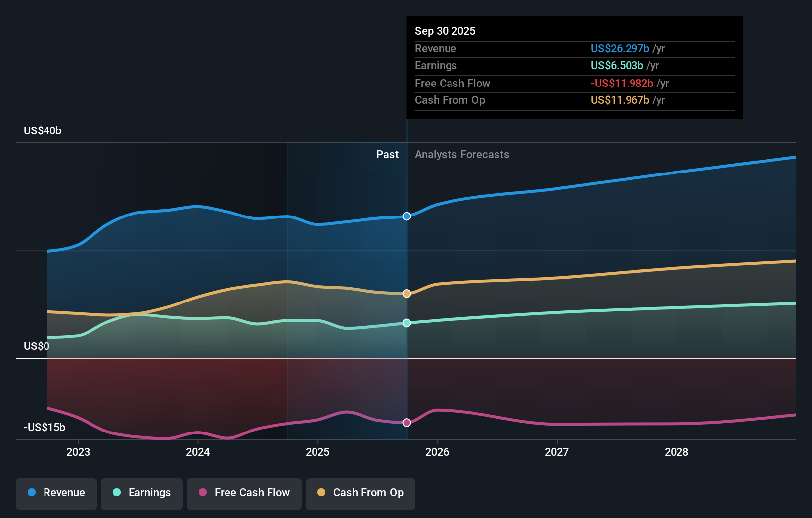This screenshot has width=812, height=518.
Task: Click the 2028 x-axis label
Action: coord(677,452)
